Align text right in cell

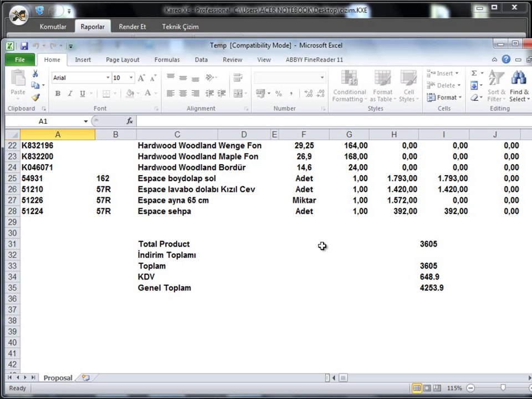pos(196,93)
